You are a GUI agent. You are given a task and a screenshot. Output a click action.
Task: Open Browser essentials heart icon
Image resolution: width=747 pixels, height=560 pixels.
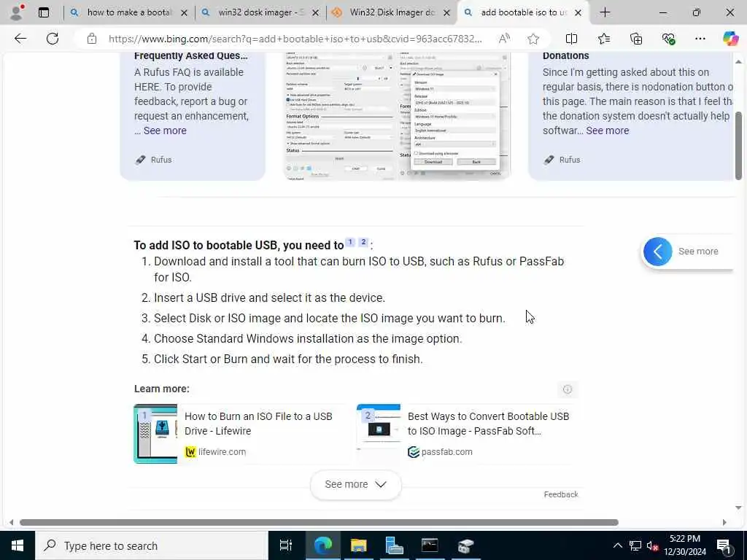[x=668, y=39]
